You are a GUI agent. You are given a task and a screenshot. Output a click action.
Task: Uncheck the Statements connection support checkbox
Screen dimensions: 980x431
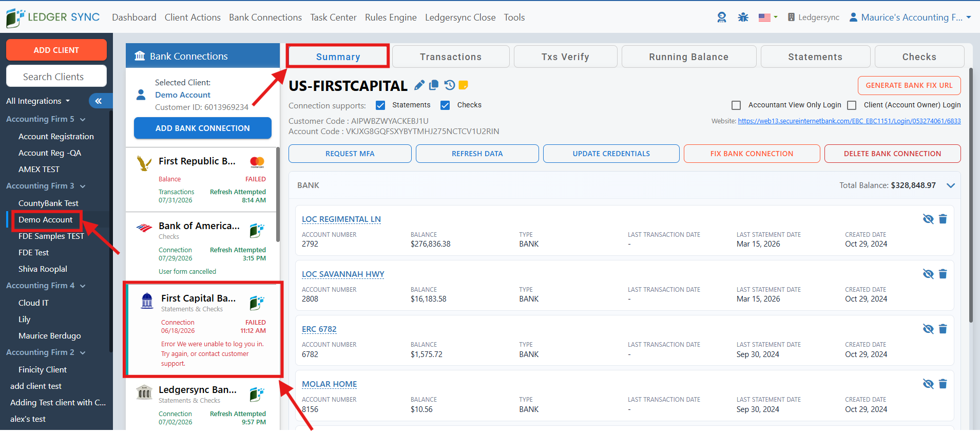pyautogui.click(x=380, y=105)
